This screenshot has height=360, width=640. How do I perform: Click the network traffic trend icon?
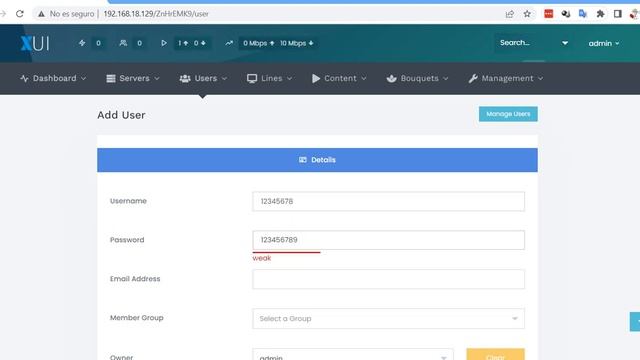(229, 43)
